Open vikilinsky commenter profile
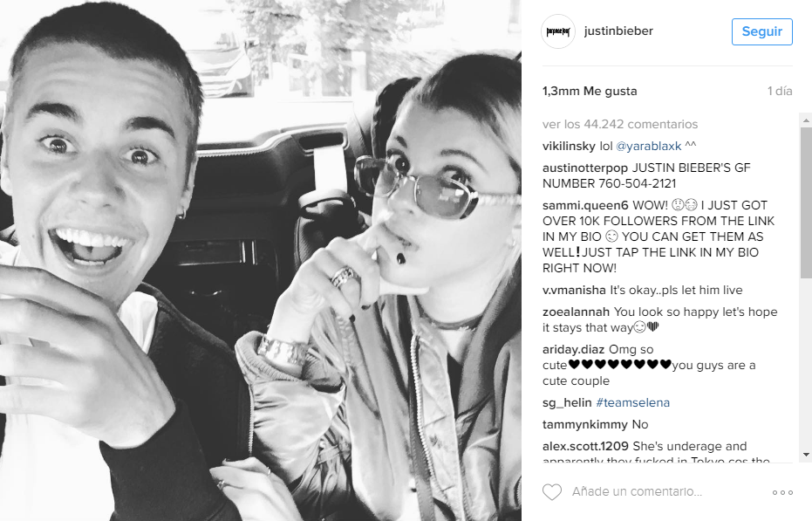This screenshot has height=521, width=812. (x=569, y=147)
